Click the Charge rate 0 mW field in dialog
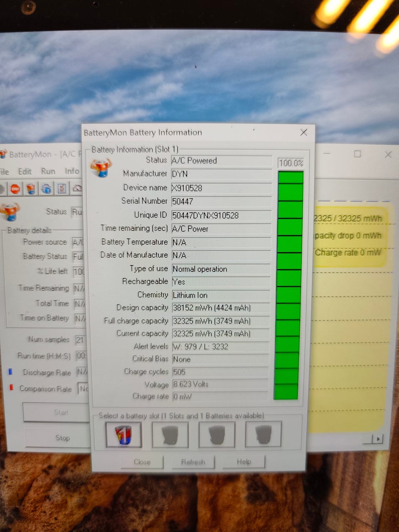The height and width of the screenshot is (532, 399). 219,397
